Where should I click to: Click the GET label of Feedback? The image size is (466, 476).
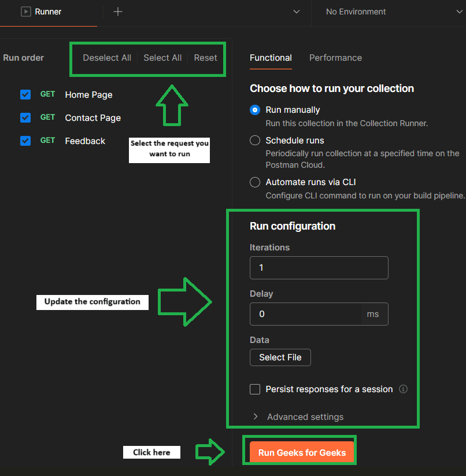[47, 141]
